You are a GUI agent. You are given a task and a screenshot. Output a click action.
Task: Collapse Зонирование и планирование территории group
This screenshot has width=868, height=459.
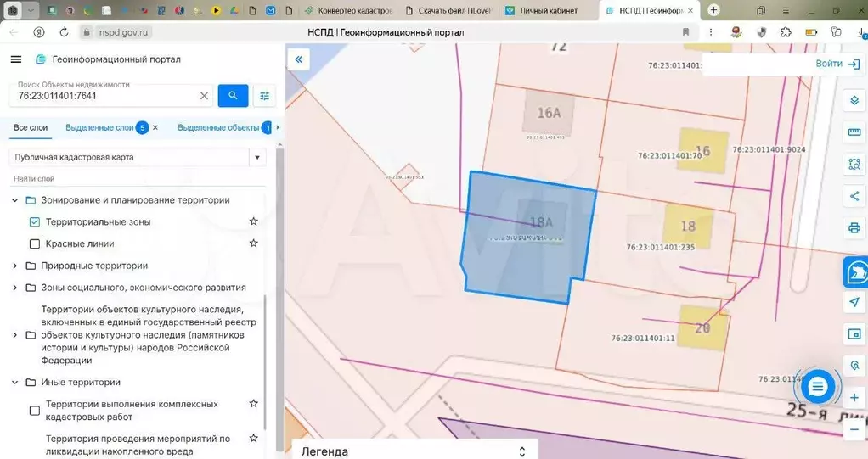[x=15, y=200]
